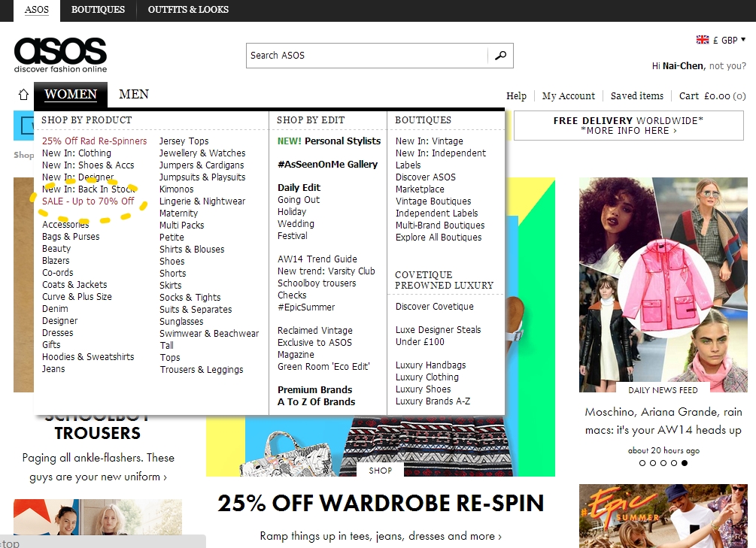
Task: Visit #AsSeenOnMe Gallery
Action: tap(327, 165)
